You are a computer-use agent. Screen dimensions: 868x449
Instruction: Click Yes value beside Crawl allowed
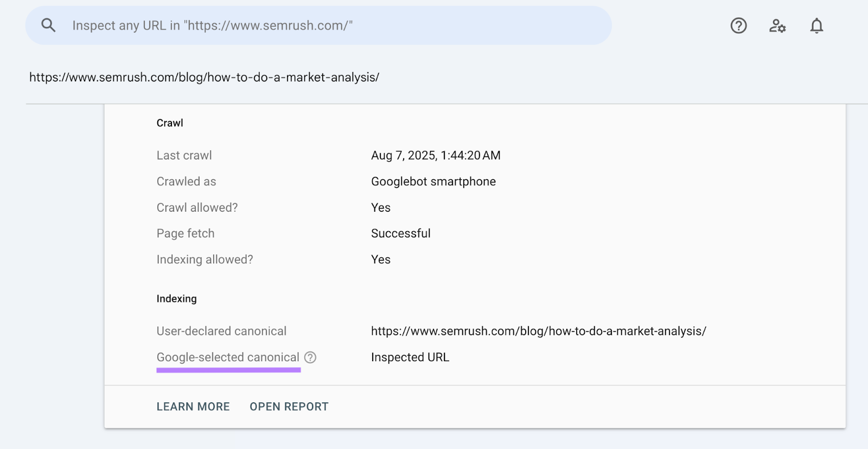click(380, 207)
